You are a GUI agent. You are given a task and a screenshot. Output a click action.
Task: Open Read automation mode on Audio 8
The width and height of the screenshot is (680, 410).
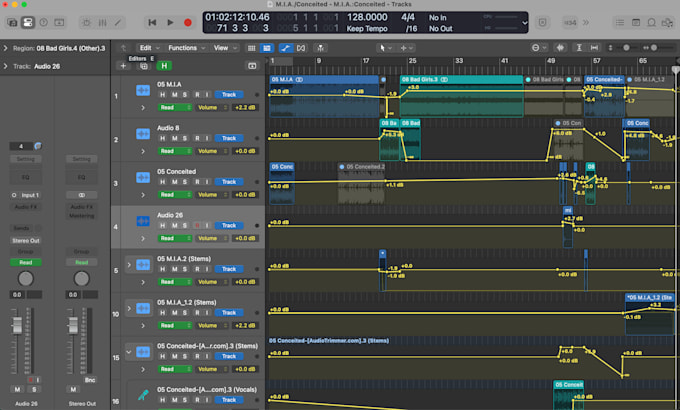(x=175, y=151)
